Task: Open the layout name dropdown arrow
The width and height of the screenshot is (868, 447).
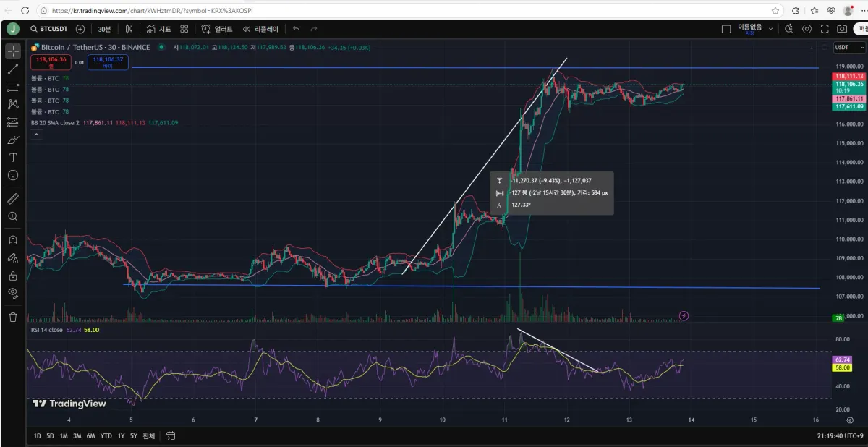Action: pos(770,29)
